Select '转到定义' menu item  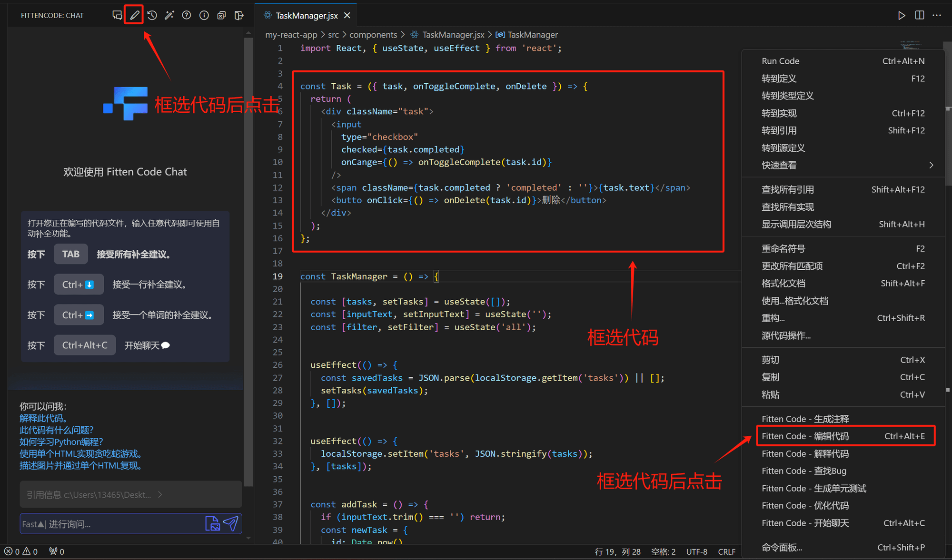[843, 79]
